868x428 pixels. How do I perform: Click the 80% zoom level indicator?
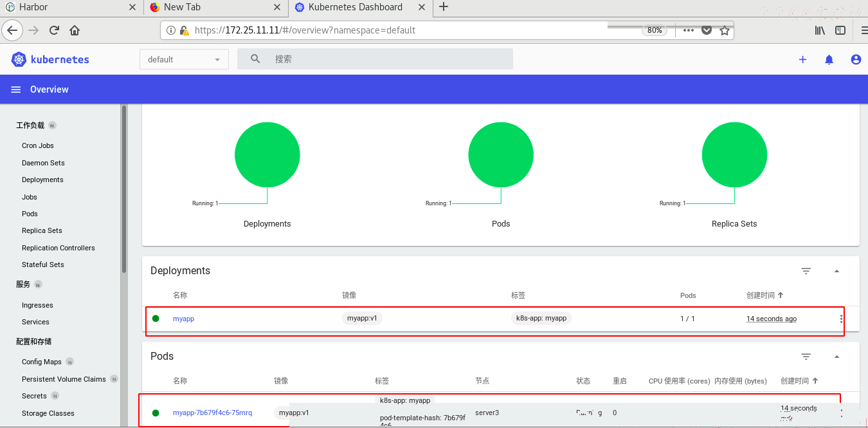pos(655,30)
